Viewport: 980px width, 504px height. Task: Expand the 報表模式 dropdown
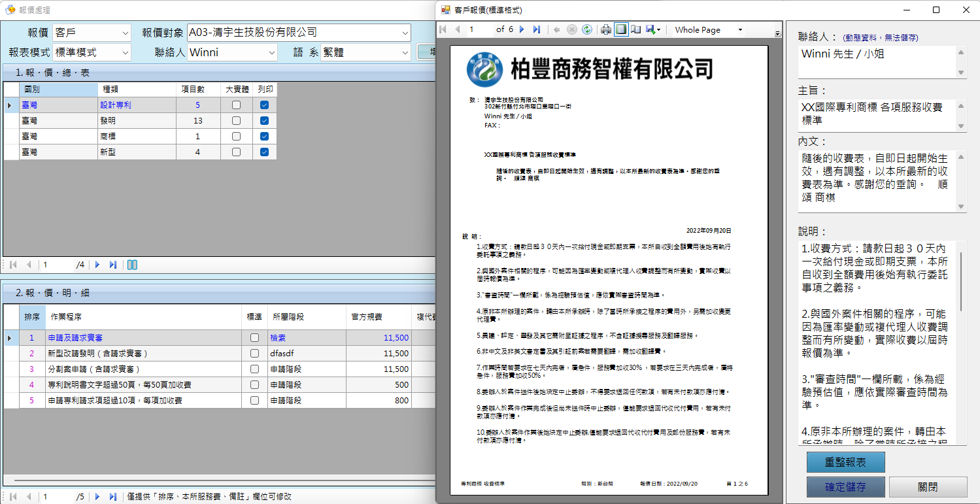[x=125, y=52]
